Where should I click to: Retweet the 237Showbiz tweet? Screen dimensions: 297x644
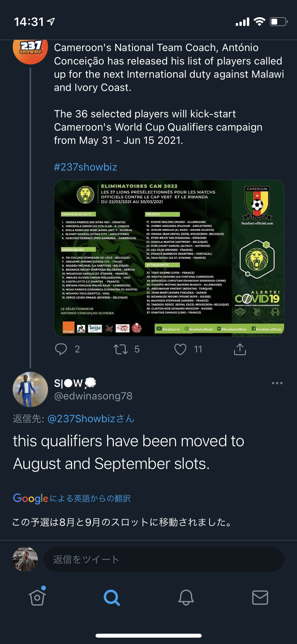[121, 349]
